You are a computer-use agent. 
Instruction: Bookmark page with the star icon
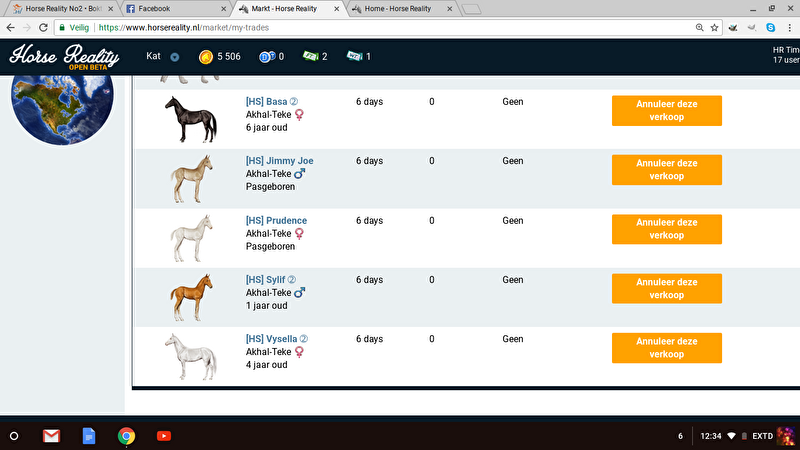click(714, 27)
